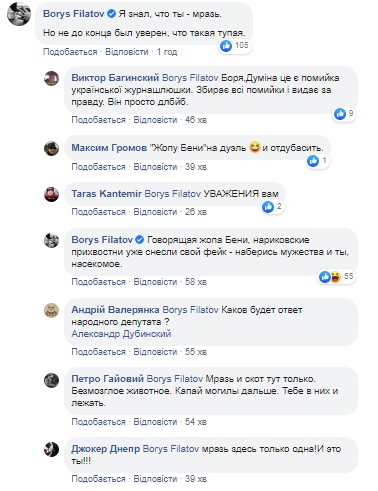Open Андрій Валерянка's profile name
Screen dimensions: 378x491
click(115, 310)
